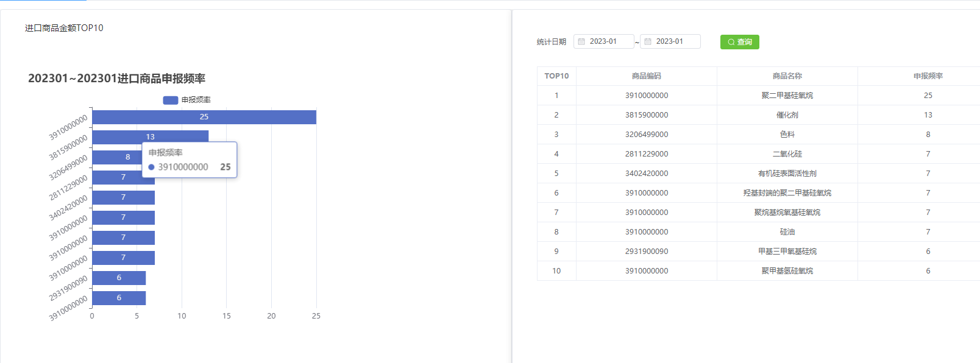Select the table cell 羟基封端的聚二甲基硅氧烷
This screenshot has width=980, height=363.
[x=787, y=193]
